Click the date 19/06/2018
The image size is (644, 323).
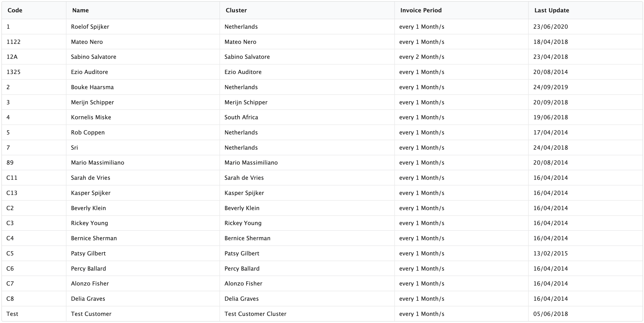tap(551, 117)
